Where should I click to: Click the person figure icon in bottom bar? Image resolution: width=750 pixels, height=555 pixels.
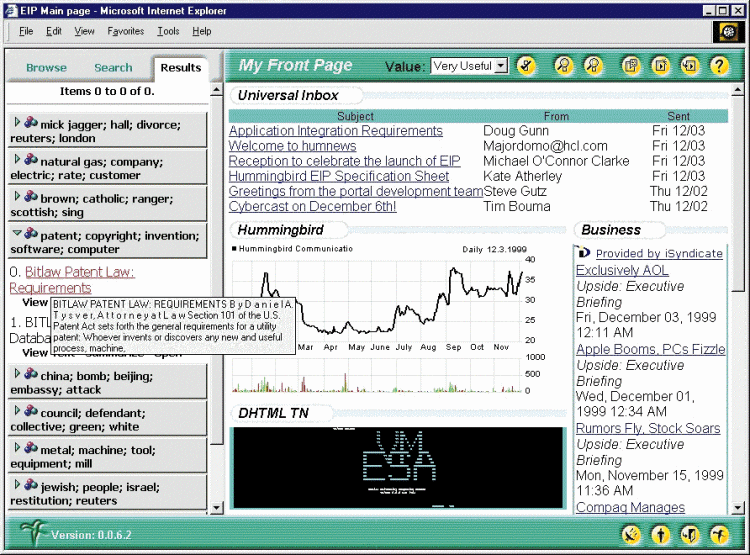(661, 534)
